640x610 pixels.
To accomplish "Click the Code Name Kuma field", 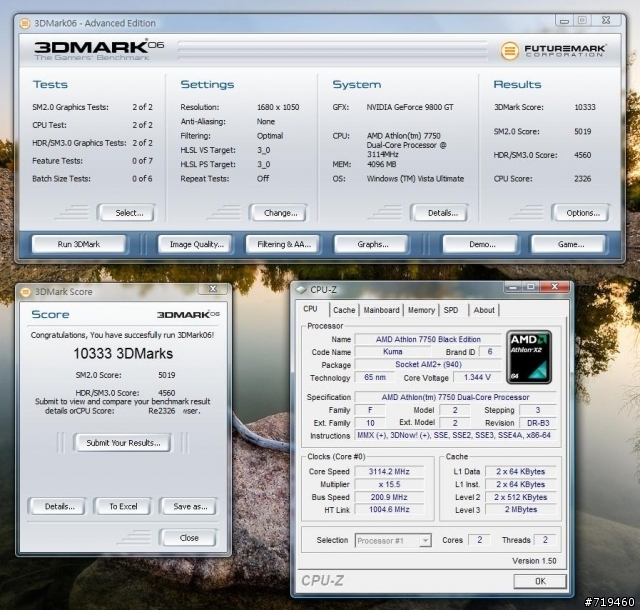I will (x=393, y=352).
